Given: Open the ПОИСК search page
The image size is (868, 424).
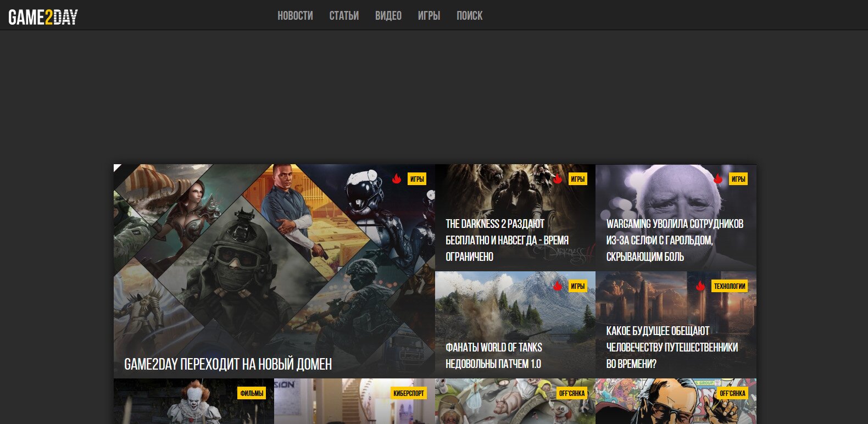Looking at the screenshot, I should (x=470, y=16).
